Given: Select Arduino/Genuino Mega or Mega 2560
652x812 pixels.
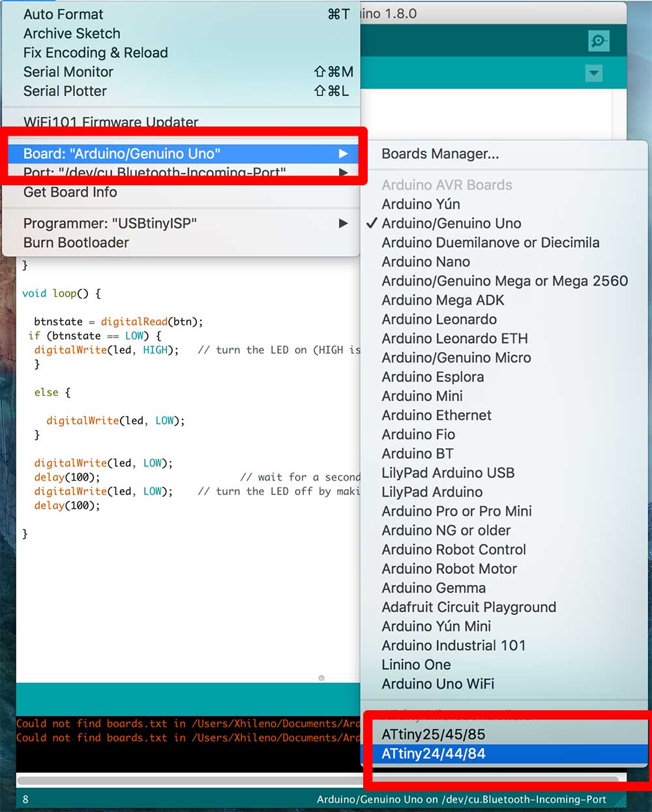Looking at the screenshot, I should click(x=504, y=281).
